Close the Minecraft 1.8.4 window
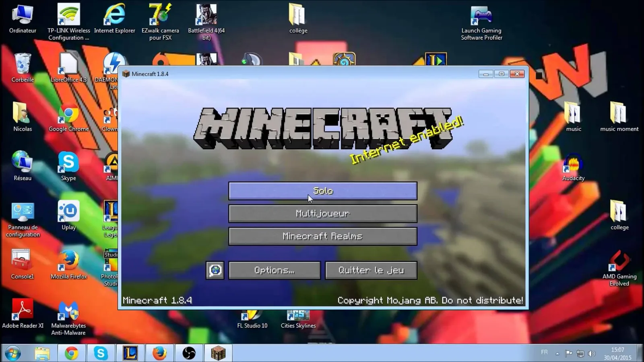 point(517,74)
